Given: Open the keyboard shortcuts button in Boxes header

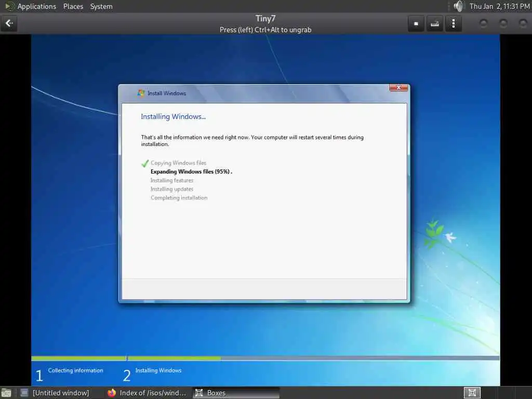Looking at the screenshot, I should [x=435, y=23].
